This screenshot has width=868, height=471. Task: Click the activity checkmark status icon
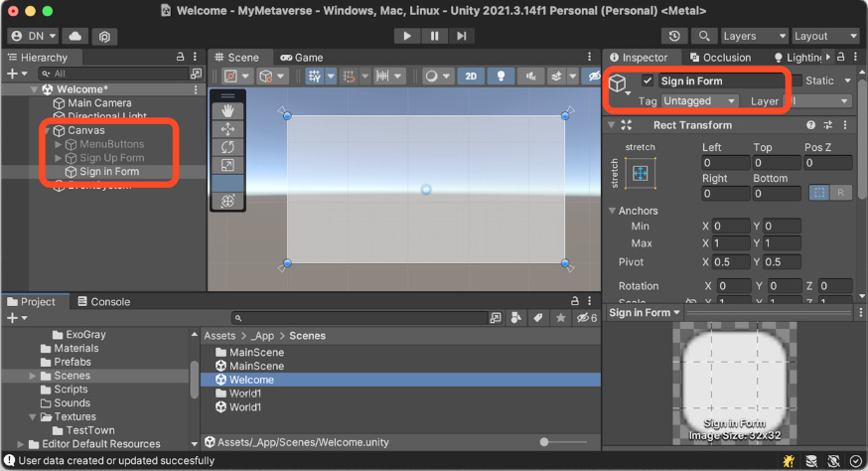point(856,461)
